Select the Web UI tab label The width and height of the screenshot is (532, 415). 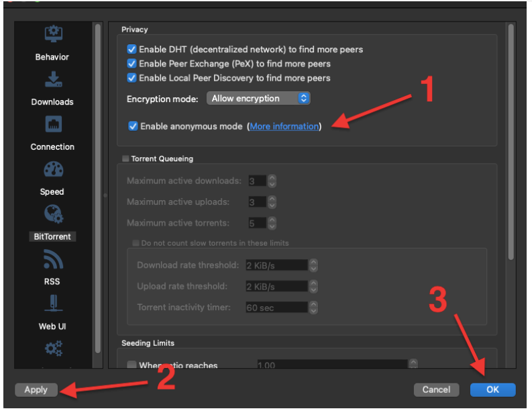coord(52,326)
